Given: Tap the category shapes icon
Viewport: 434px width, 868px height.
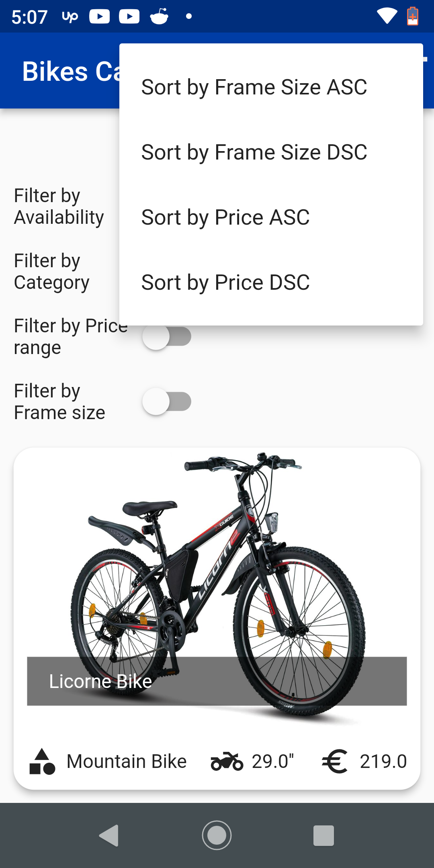Looking at the screenshot, I should point(42,762).
